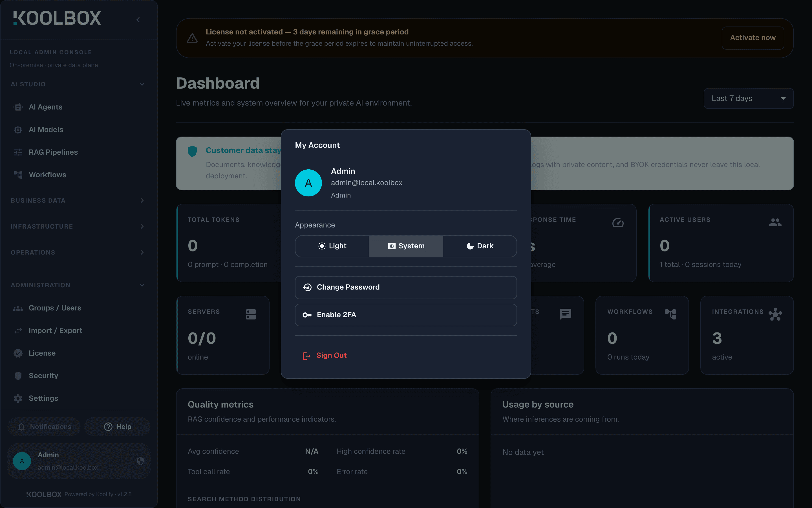Click the response time speed gauge icon
The height and width of the screenshot is (508, 812).
click(x=618, y=222)
